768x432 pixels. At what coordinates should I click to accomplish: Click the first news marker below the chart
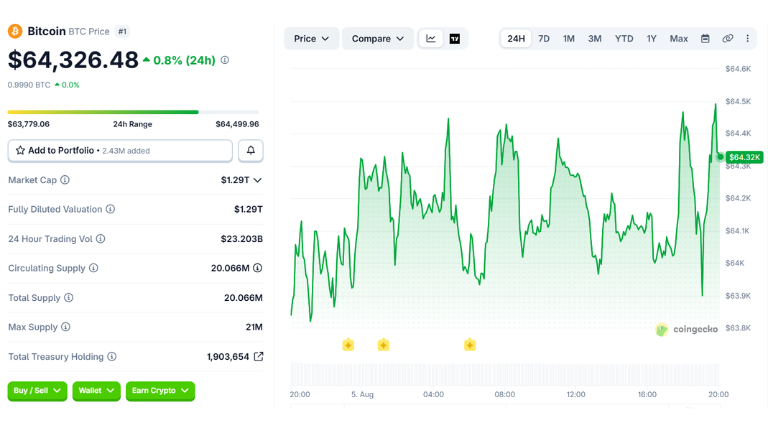(348, 345)
